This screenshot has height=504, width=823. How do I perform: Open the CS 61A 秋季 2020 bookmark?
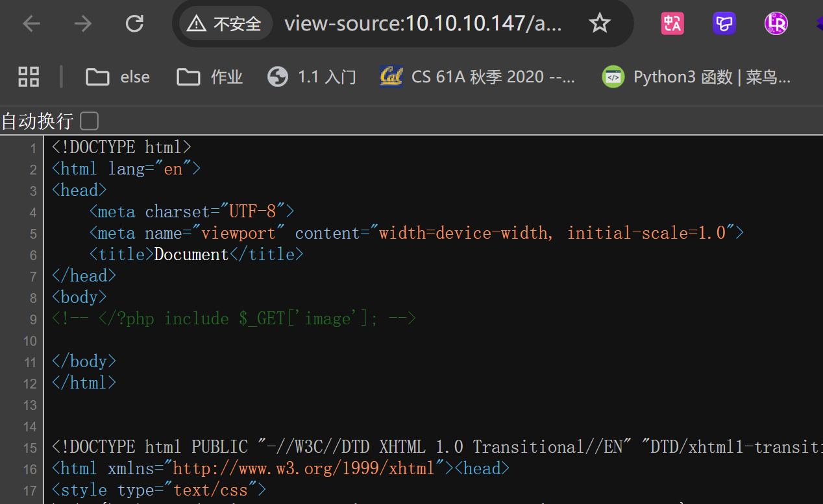coord(478,77)
